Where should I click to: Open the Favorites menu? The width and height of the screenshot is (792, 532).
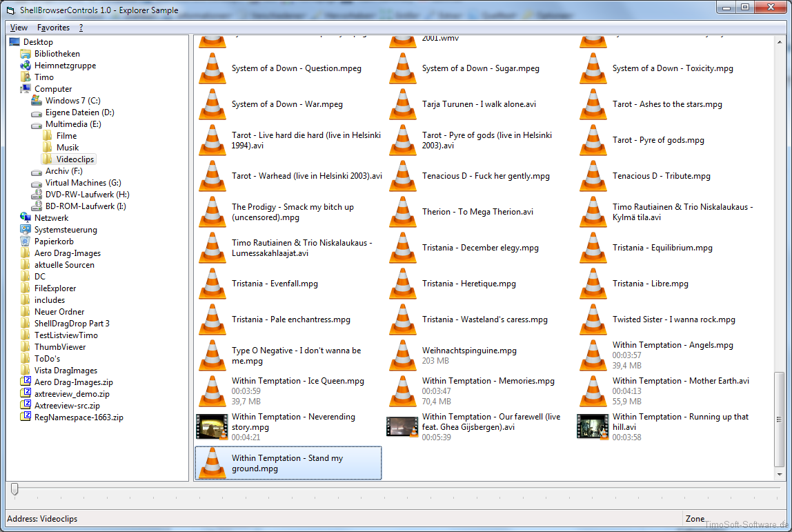54,28
